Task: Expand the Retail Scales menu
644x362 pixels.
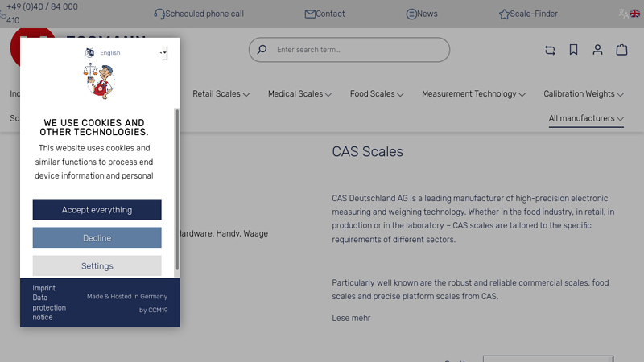Action: (x=221, y=94)
